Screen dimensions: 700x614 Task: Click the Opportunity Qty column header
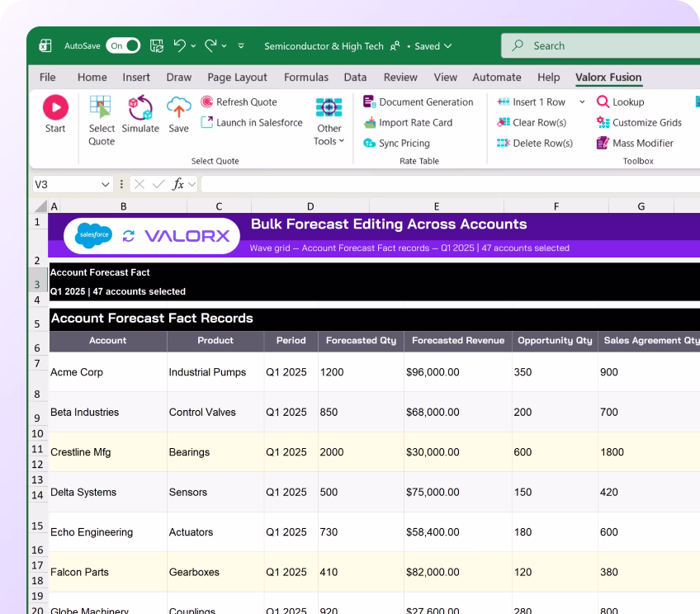pos(555,341)
